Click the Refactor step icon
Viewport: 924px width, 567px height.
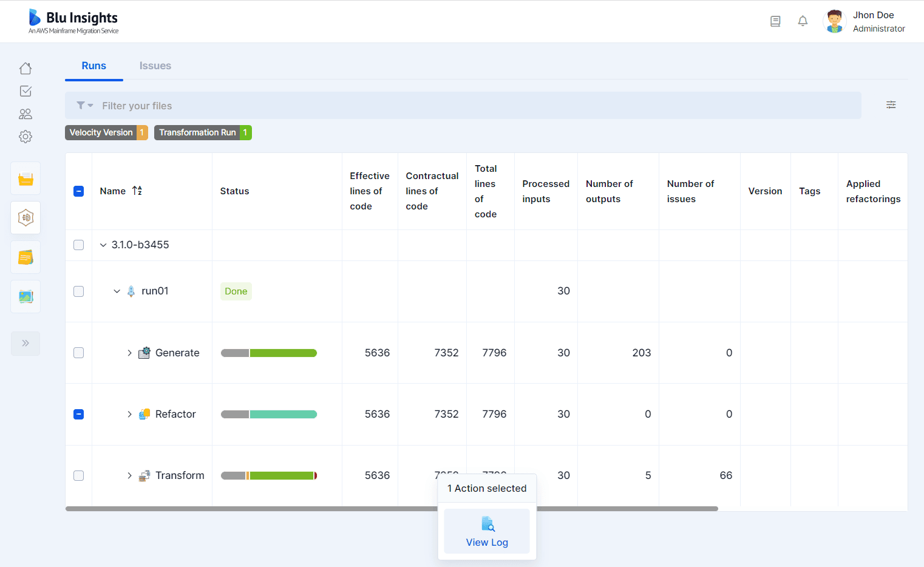coord(144,414)
